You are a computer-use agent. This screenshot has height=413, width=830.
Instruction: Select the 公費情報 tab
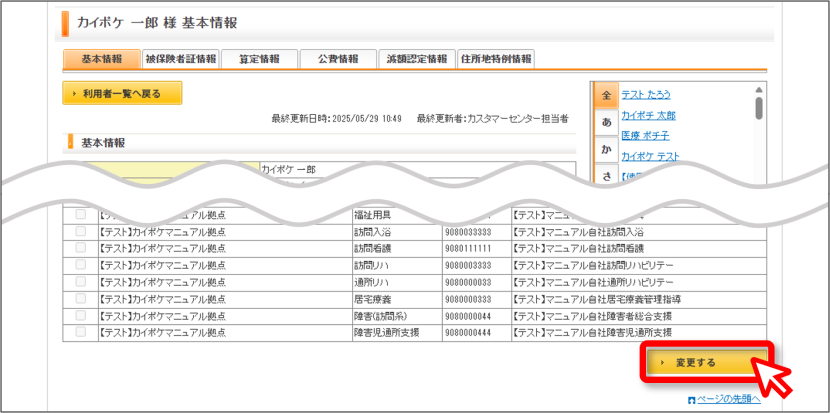coord(338,59)
